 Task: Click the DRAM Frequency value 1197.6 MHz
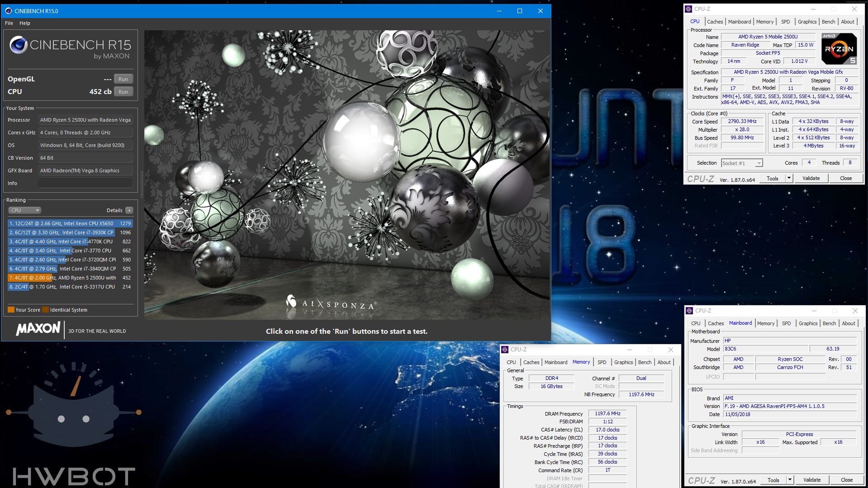point(607,413)
